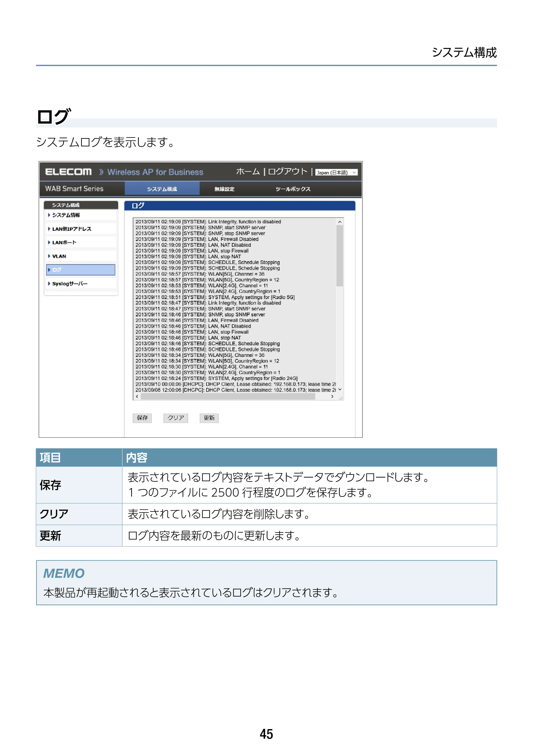Open the ツールボックス tab
Viewport: 533px width, 756px height.
pos(293,189)
